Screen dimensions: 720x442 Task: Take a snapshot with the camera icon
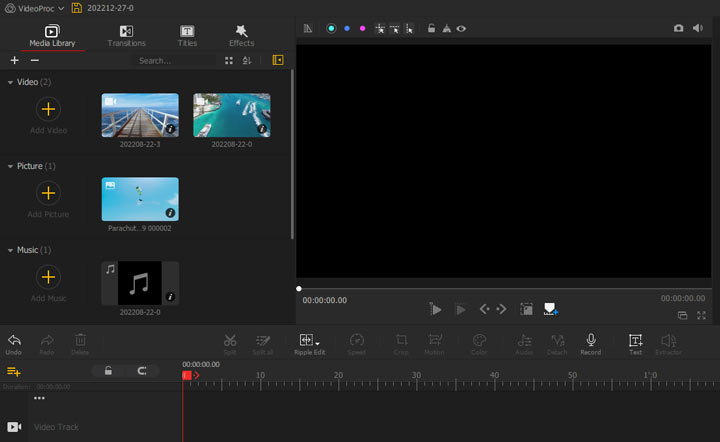679,29
